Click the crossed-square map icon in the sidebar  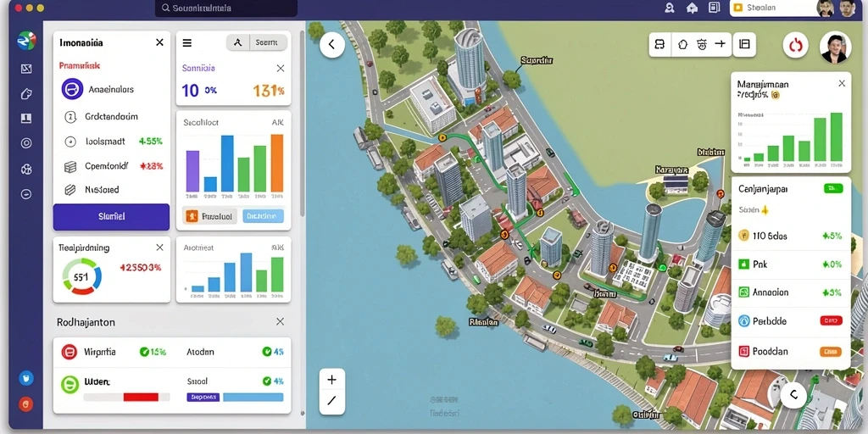[x=26, y=69]
